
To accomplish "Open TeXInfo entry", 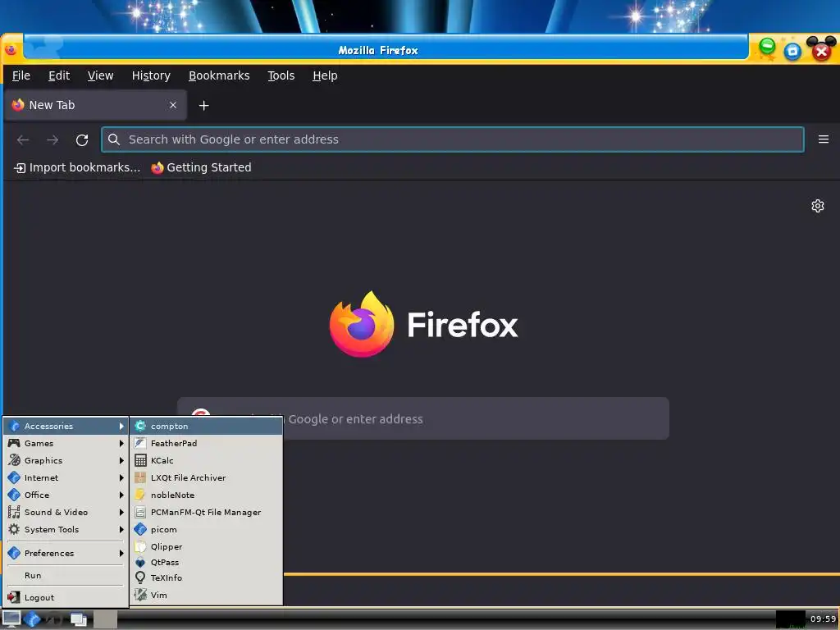I will click(207, 577).
